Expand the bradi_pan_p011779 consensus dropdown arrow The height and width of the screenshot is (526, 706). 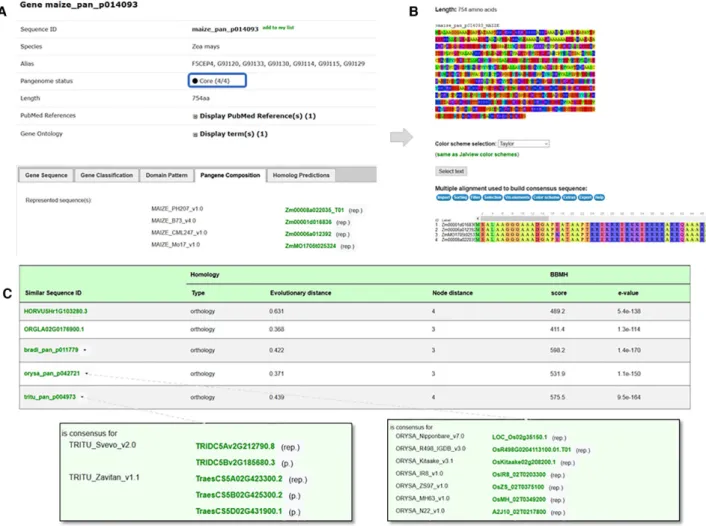[85, 350]
